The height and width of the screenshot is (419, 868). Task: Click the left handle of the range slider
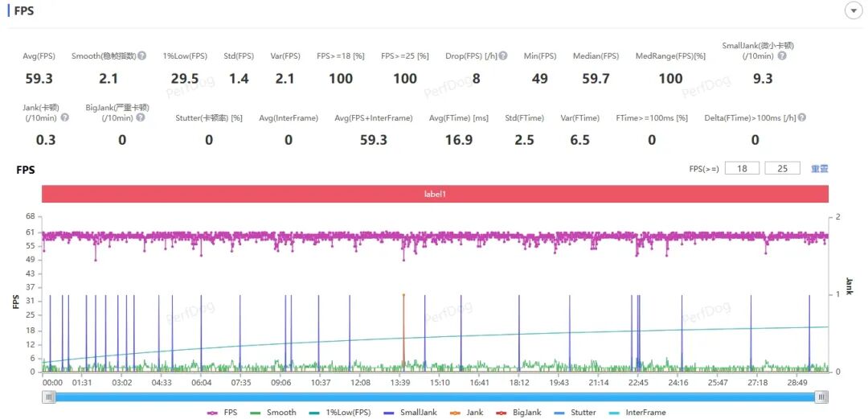pyautogui.click(x=49, y=396)
